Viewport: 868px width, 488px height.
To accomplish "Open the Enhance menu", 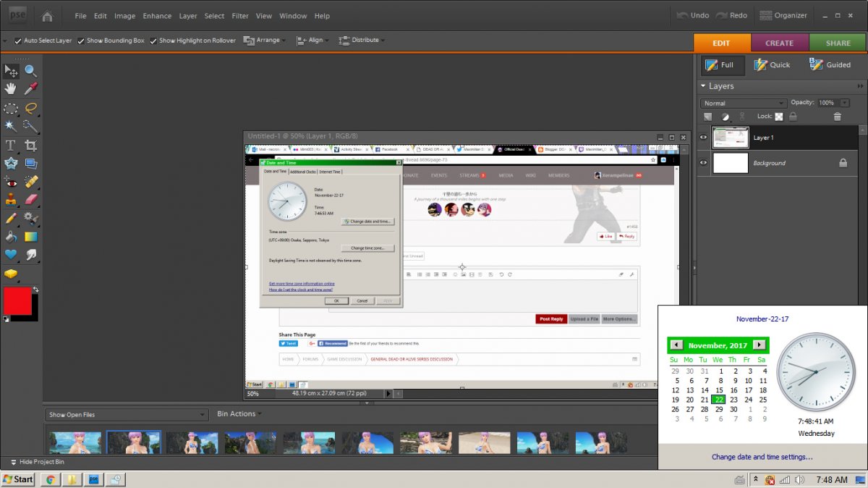I will (x=157, y=16).
